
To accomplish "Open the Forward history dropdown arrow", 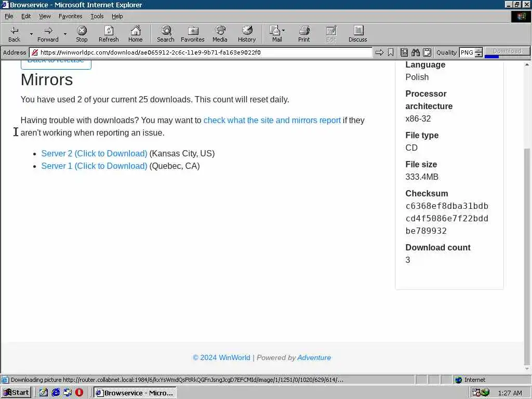I will click(x=65, y=34).
